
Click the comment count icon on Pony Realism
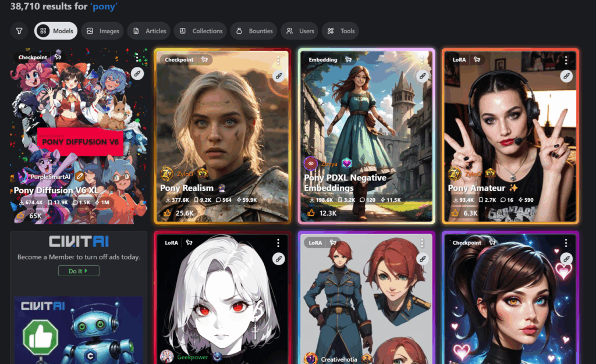click(x=218, y=199)
